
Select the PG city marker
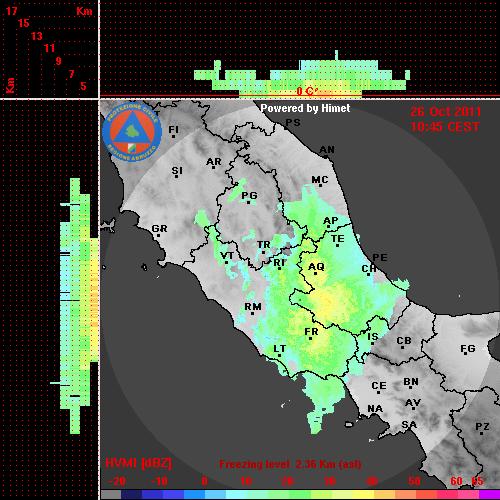click(x=249, y=202)
